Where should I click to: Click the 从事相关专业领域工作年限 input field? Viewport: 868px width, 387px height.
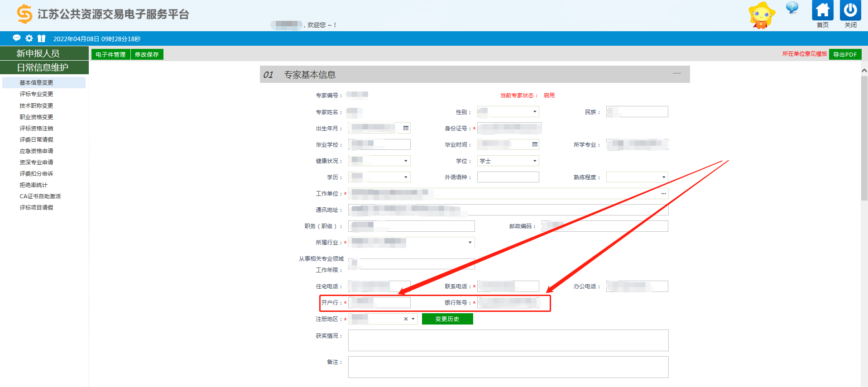[x=412, y=264]
